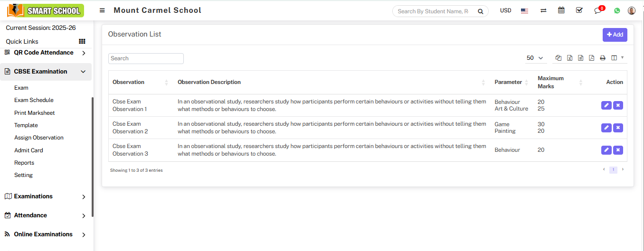644x251 pixels.
Task: Toggle the sidebar hamburger menu
Action: click(x=102, y=10)
